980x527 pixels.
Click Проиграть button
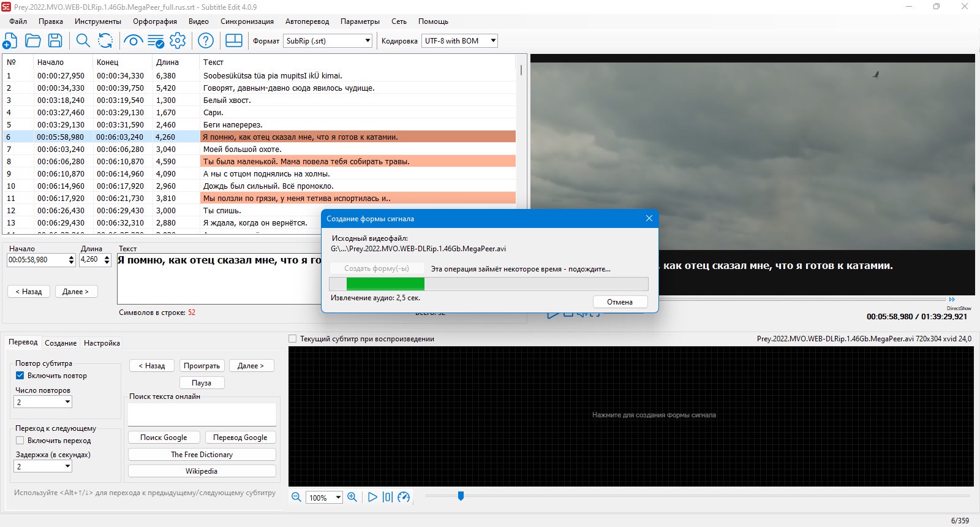point(202,366)
